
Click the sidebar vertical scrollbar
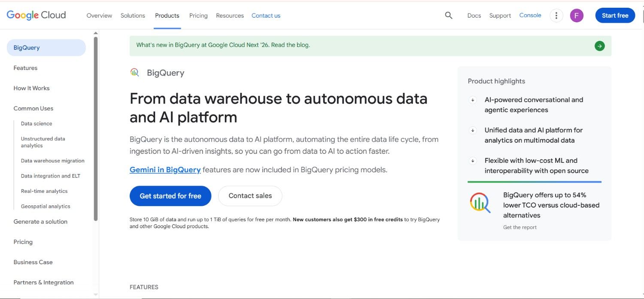[x=96, y=129]
